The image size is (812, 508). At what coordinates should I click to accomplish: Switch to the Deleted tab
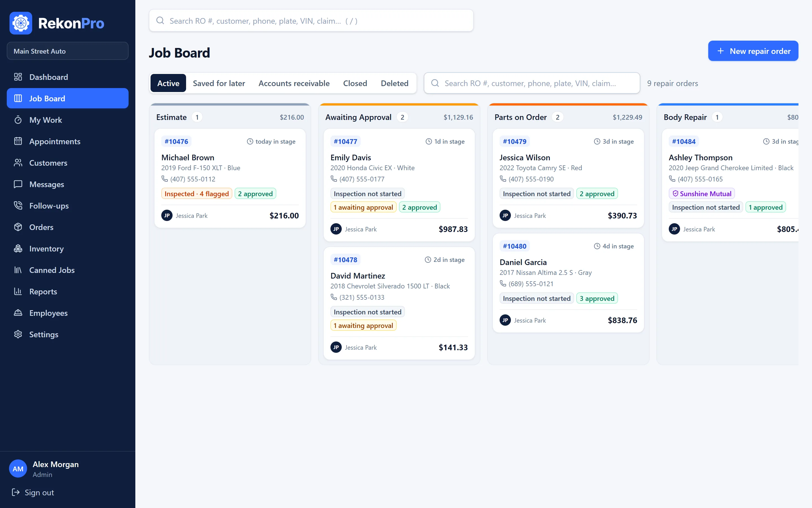[395, 83]
